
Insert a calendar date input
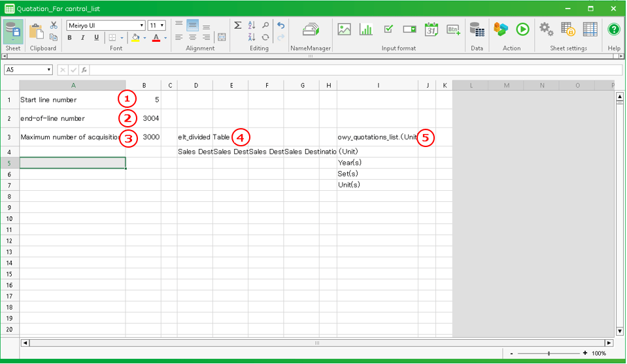(x=432, y=29)
